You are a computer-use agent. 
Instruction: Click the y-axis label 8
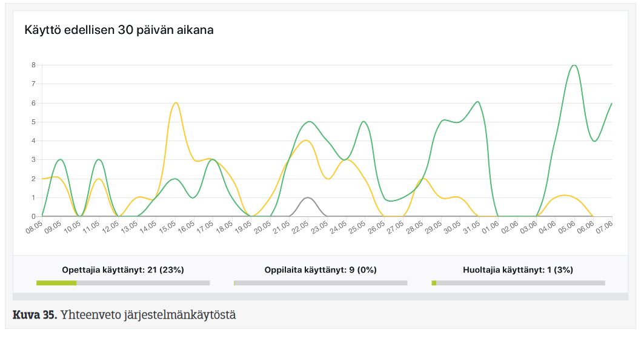pyautogui.click(x=34, y=65)
